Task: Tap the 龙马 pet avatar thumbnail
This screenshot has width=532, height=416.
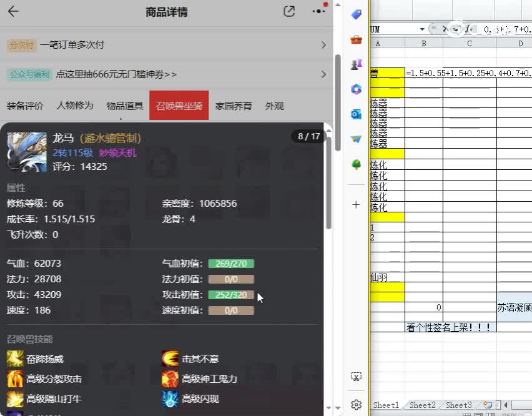Action: 26,150
